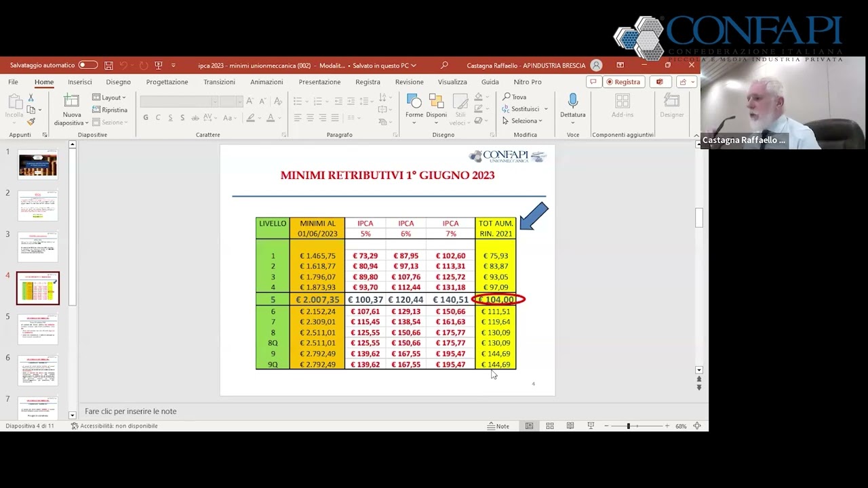Click the Cut scissors icon
This screenshot has width=868, height=488.
pos(31,98)
